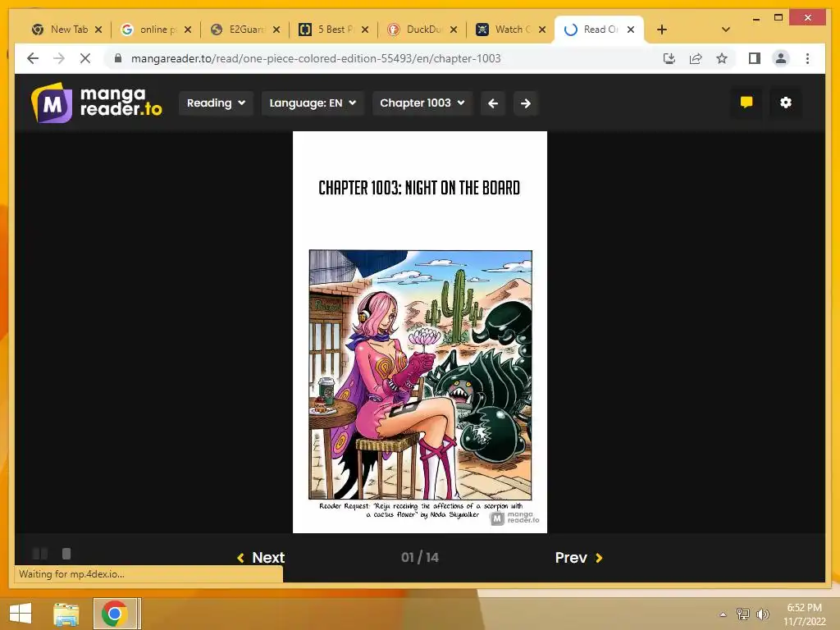Viewport: 840px width, 630px height.
Task: Close the E2Guardian tab
Action: point(276,30)
